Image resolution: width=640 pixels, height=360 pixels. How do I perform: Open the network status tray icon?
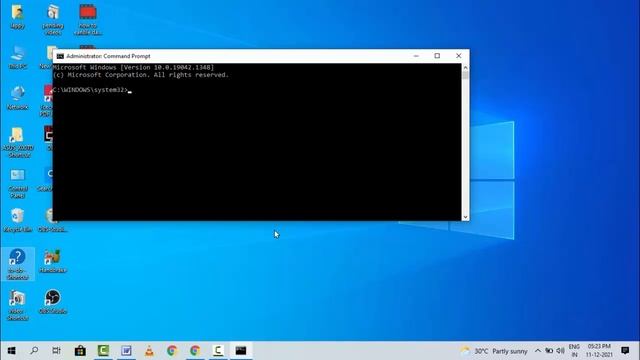pyautogui.click(x=549, y=351)
